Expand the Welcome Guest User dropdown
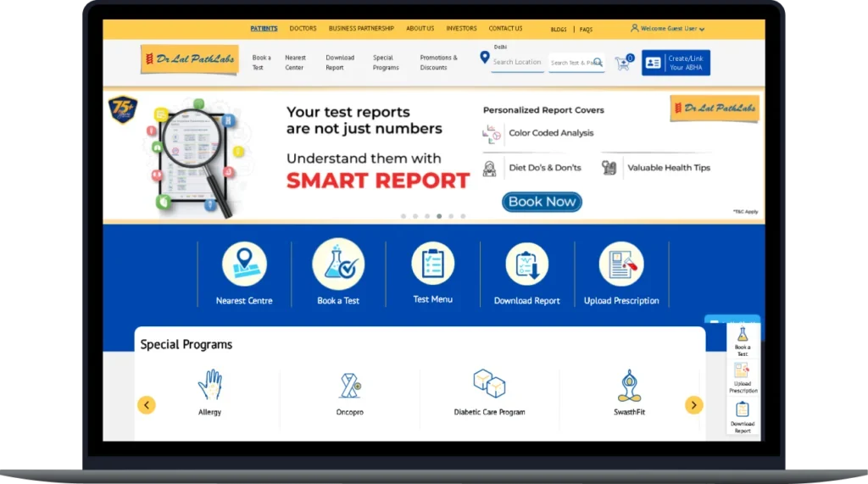The height and width of the screenshot is (484, 868). tap(668, 29)
